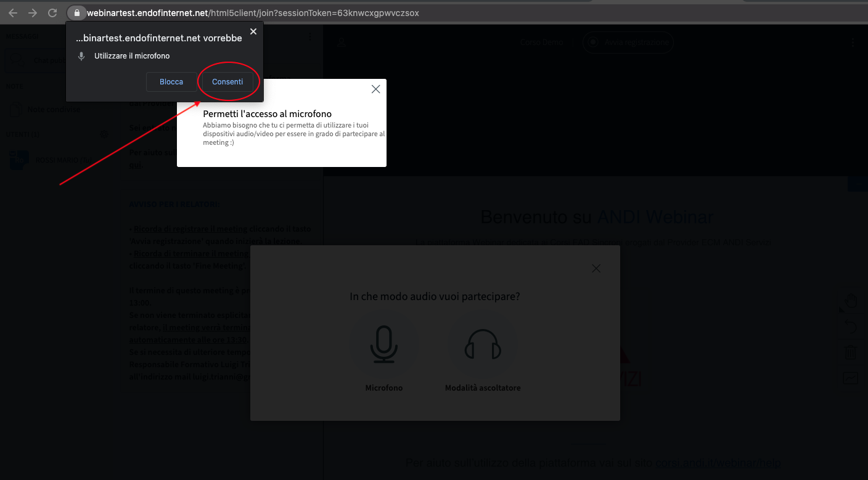Click 'In che modo audio vuoi partecipare?' text
Viewport: 868px width, 480px height.
pyautogui.click(x=435, y=296)
